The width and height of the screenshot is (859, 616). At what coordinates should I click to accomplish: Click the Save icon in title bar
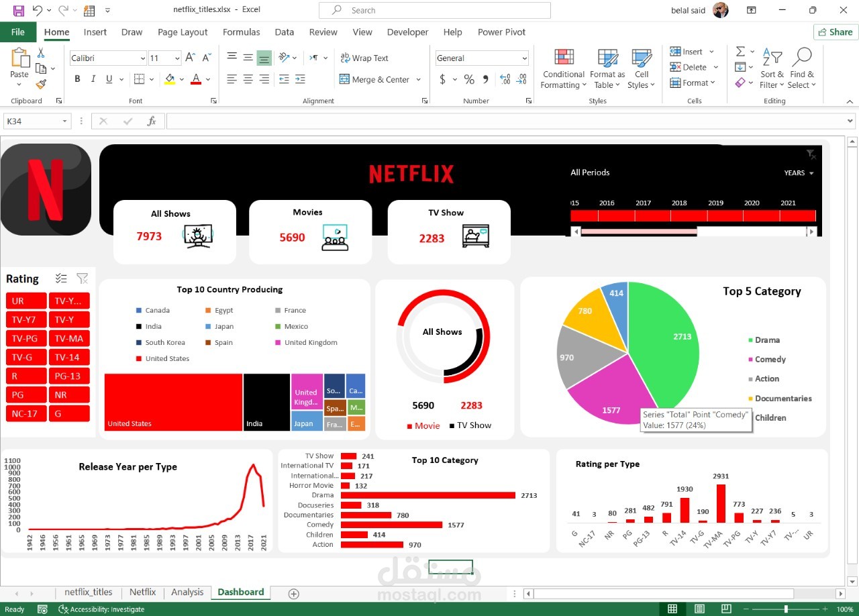[18, 10]
